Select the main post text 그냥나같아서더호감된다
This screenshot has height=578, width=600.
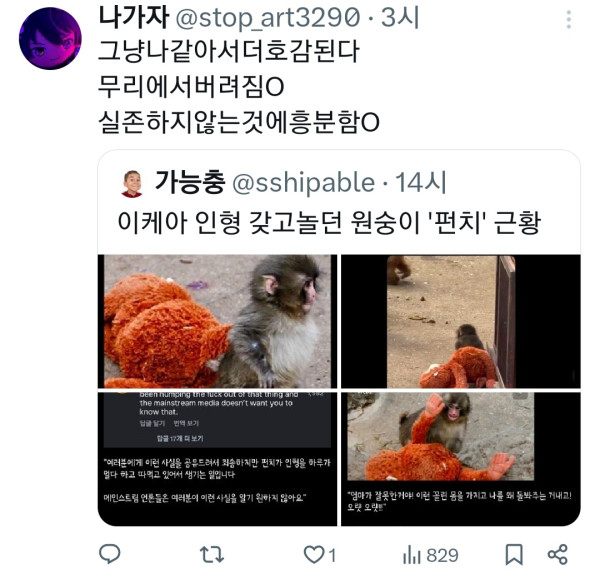229,52
